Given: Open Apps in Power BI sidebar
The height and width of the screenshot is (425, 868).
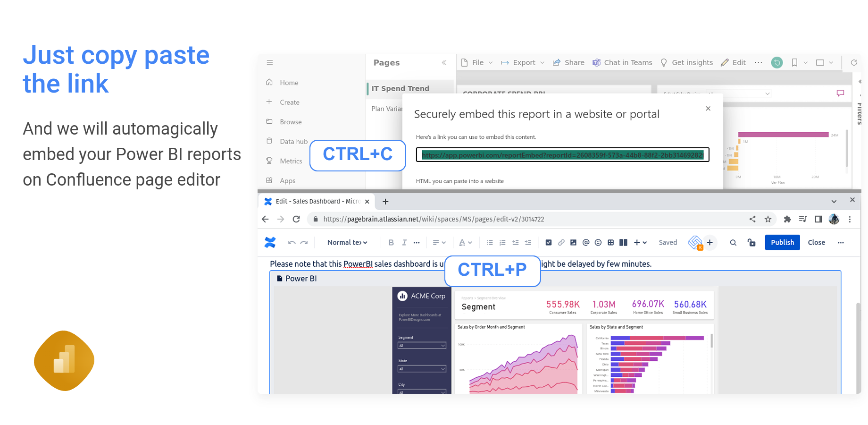Looking at the screenshot, I should coord(281,180).
